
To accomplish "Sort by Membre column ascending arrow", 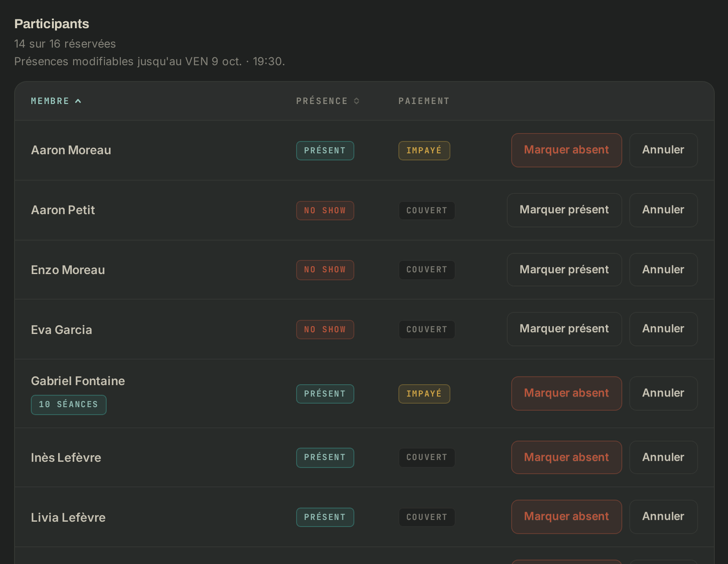I will click(x=78, y=101).
